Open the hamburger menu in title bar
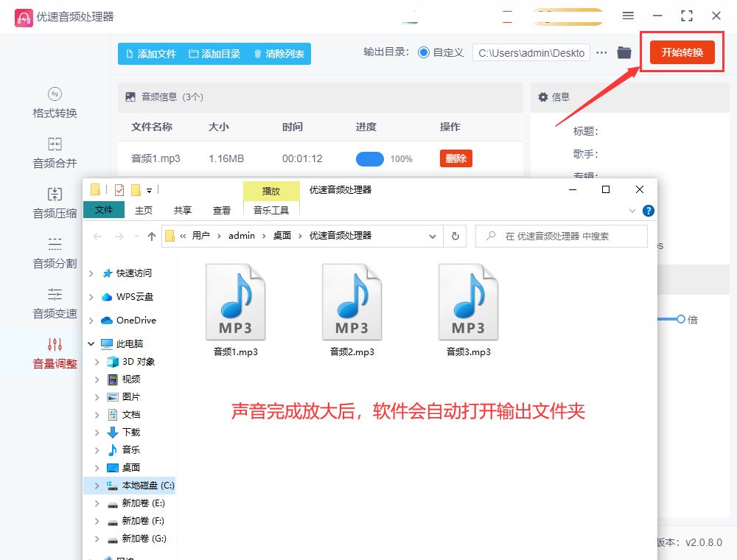737x560 pixels. [x=628, y=15]
